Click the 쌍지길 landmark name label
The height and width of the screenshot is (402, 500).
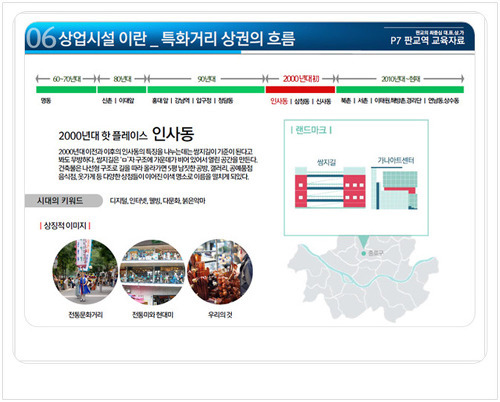(326, 162)
